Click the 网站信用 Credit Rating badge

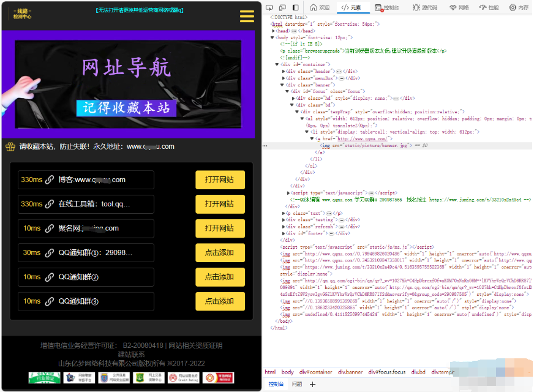184,378
